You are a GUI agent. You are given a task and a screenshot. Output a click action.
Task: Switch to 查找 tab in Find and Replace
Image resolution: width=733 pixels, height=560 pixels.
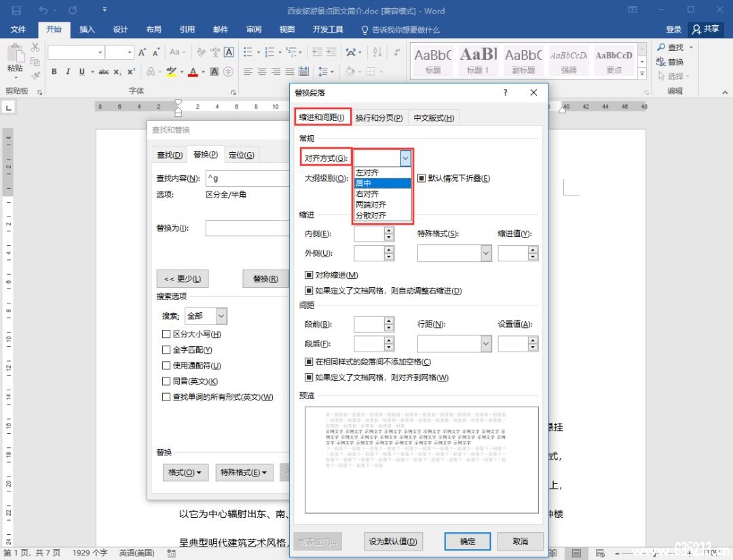click(170, 155)
